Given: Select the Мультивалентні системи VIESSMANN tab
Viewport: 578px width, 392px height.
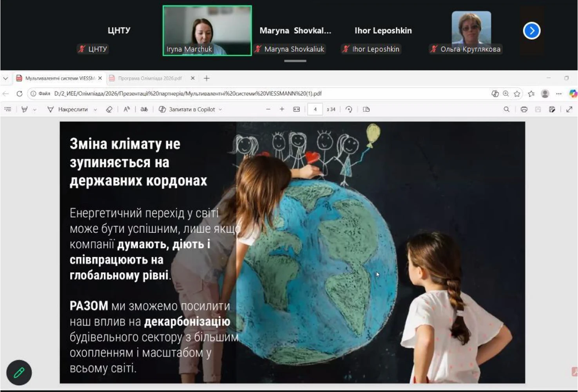Looking at the screenshot, I should pyautogui.click(x=60, y=78).
